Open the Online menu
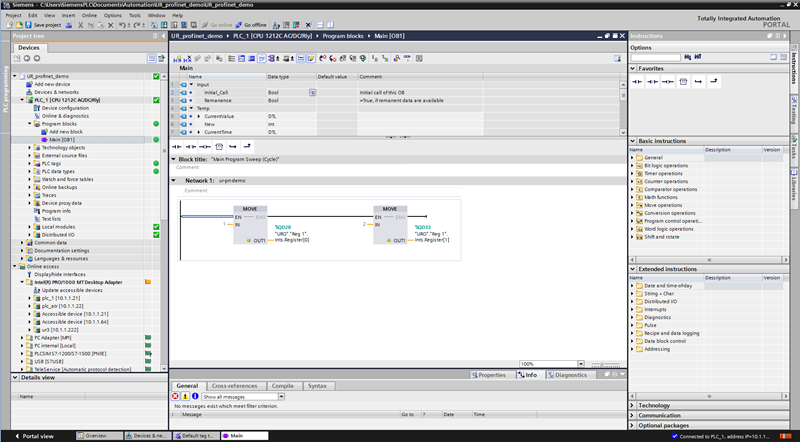 [x=89, y=15]
